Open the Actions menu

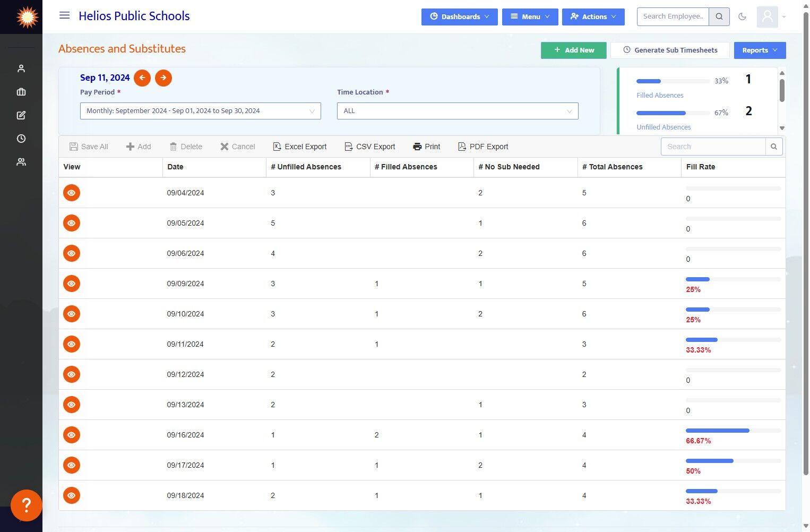tap(593, 16)
